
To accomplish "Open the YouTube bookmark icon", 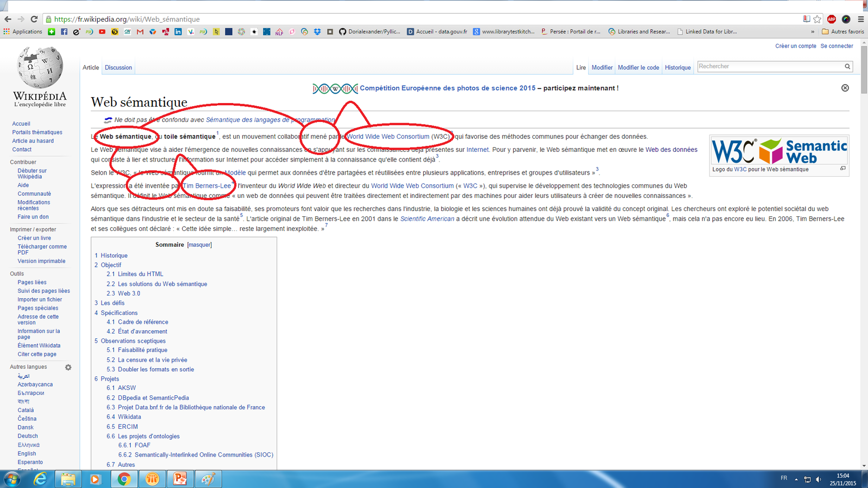I will pos(102,31).
